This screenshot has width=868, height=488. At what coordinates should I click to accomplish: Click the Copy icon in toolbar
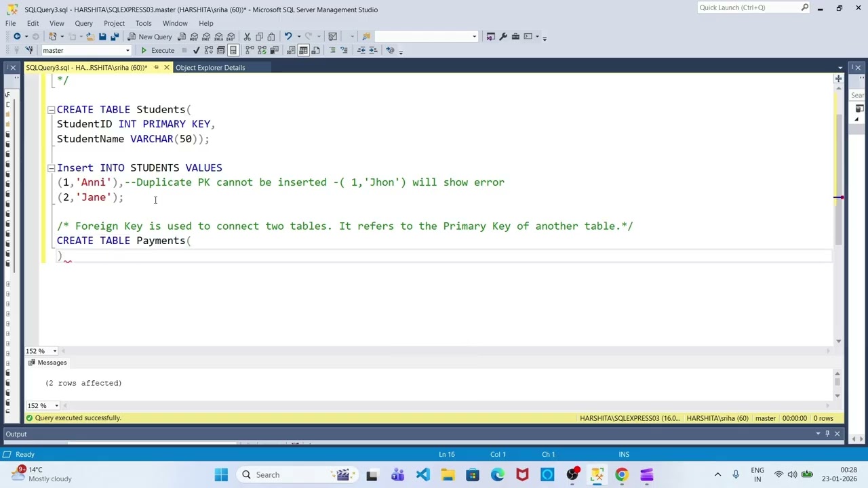259,37
